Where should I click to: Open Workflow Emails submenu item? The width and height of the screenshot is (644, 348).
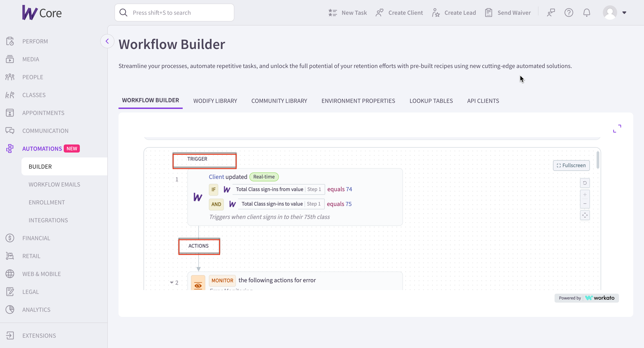pyautogui.click(x=54, y=185)
